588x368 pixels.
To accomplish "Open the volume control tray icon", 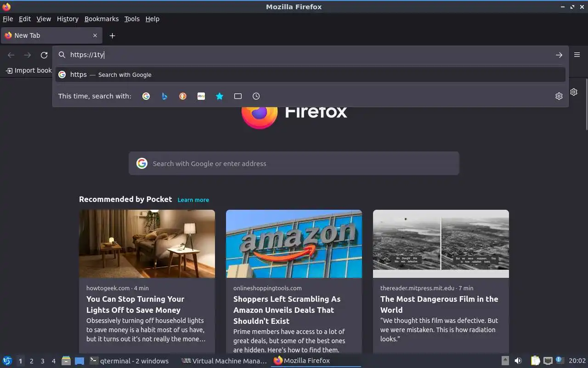I will point(518,361).
